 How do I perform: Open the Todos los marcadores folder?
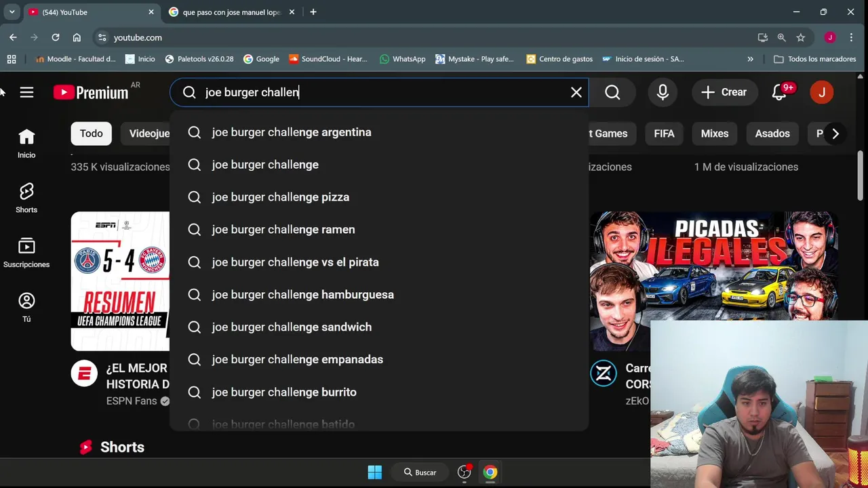[815, 59]
